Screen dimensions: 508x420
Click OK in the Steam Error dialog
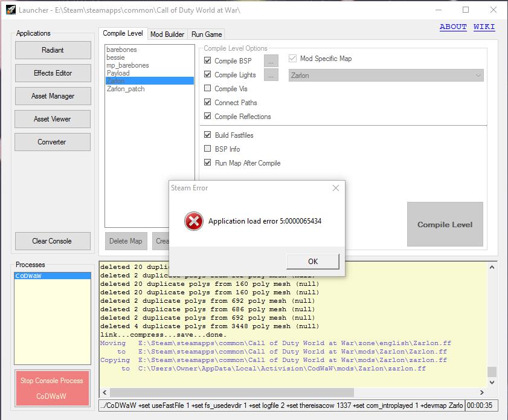coord(313,261)
